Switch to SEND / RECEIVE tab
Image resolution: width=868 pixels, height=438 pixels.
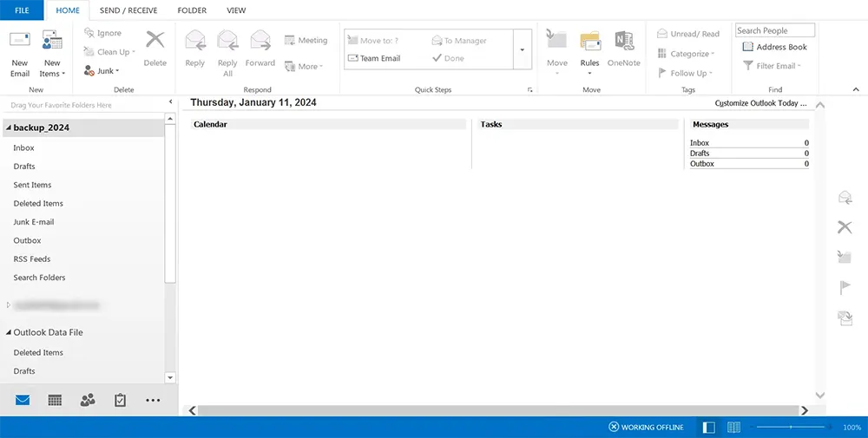point(128,10)
